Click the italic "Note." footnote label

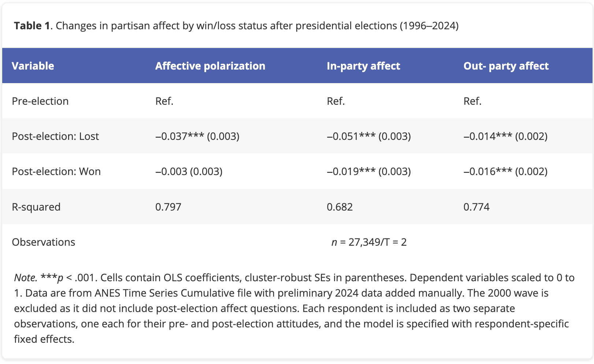[26, 278]
